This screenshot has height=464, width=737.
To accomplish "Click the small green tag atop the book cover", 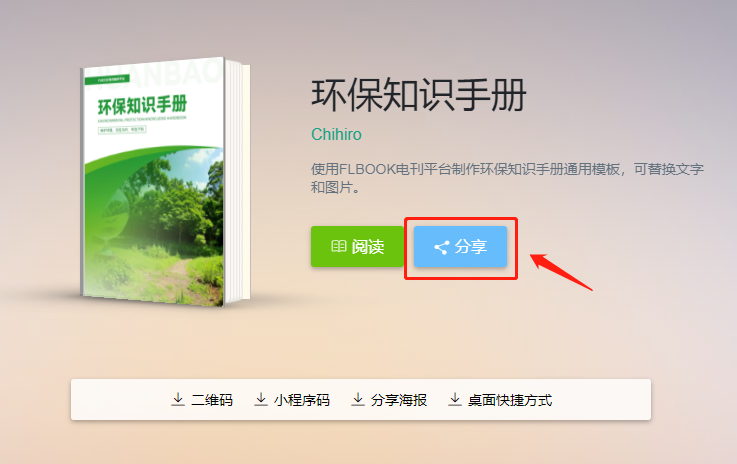I will pyautogui.click(x=107, y=80).
